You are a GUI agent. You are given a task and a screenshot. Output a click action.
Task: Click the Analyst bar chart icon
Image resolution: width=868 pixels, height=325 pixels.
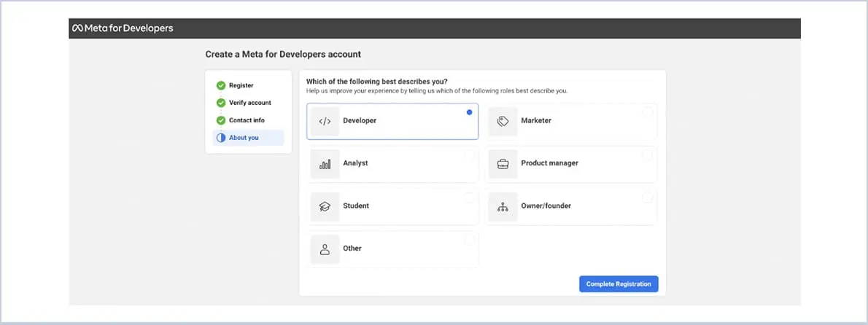pyautogui.click(x=325, y=164)
